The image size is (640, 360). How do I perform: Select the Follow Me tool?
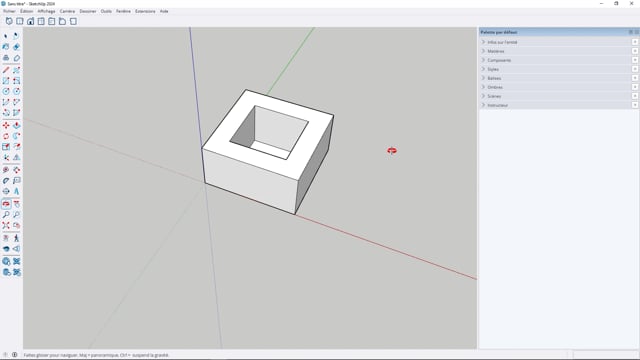tap(16, 136)
